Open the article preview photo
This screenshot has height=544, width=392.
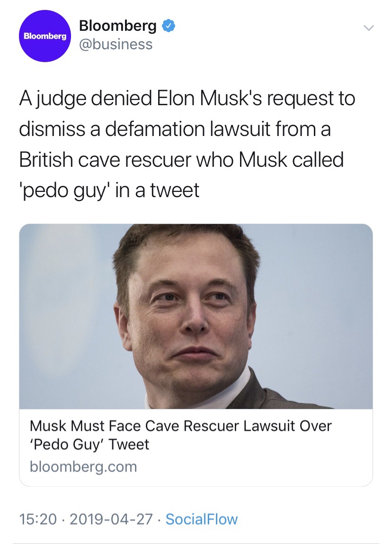[196, 316]
